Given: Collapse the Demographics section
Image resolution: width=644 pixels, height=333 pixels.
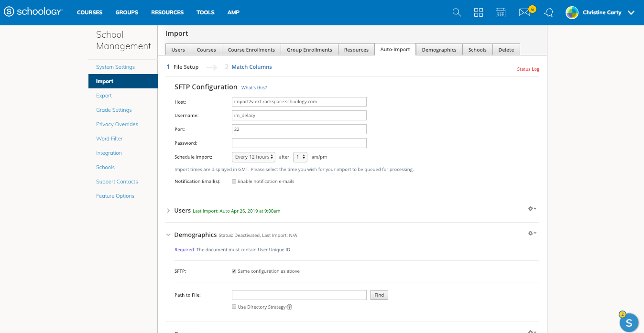Looking at the screenshot, I should 168,235.
